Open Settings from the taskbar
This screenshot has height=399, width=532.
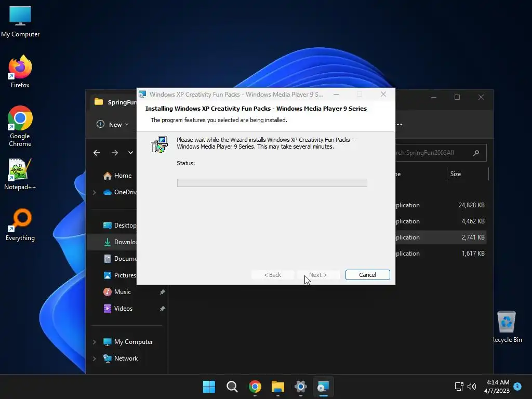click(x=301, y=387)
